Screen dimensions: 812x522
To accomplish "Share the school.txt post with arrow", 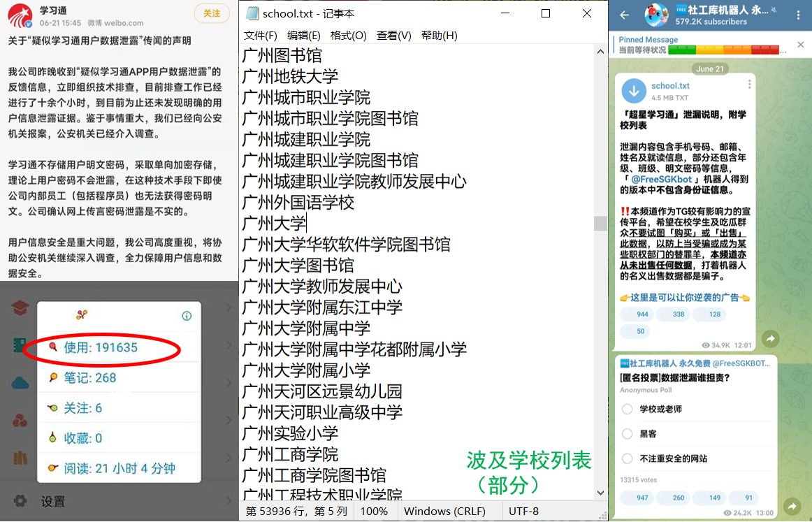I will pyautogui.click(x=771, y=339).
